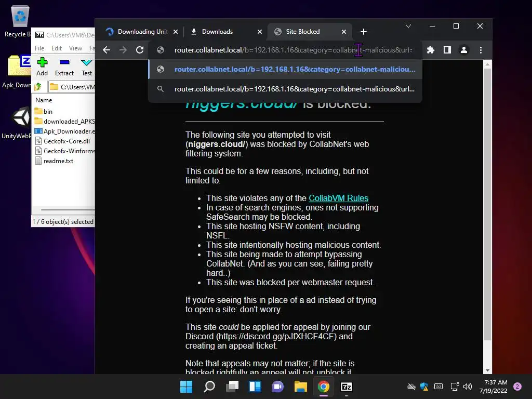Click the touch keyboard tray icon
The image size is (532, 399).
(x=438, y=387)
